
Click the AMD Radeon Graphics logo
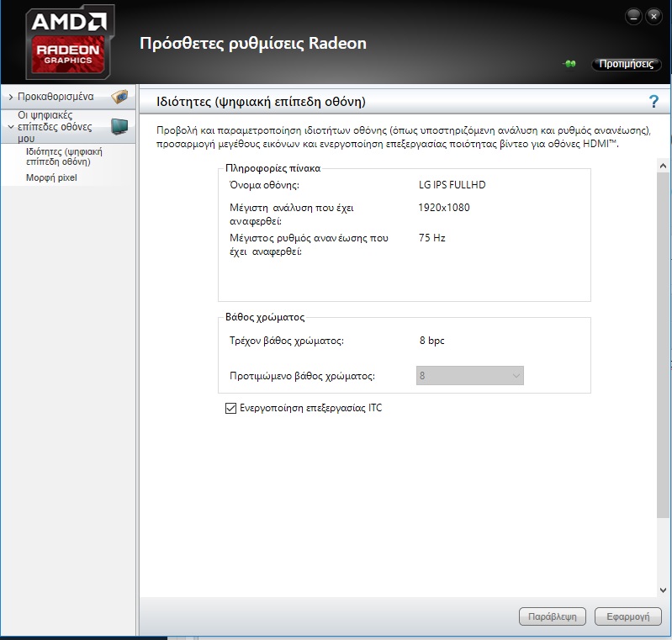click(70, 42)
